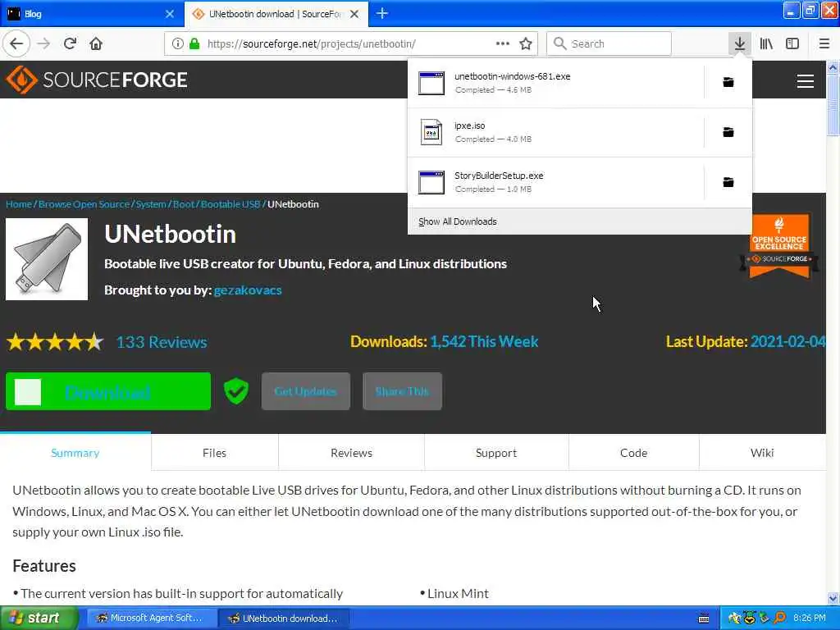Click the green secure padlock icon
This screenshot has width=840, height=630.
pyautogui.click(x=194, y=43)
